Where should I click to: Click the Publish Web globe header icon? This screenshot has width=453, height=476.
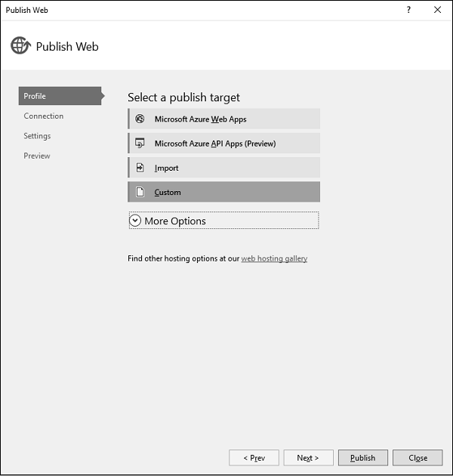[20, 45]
